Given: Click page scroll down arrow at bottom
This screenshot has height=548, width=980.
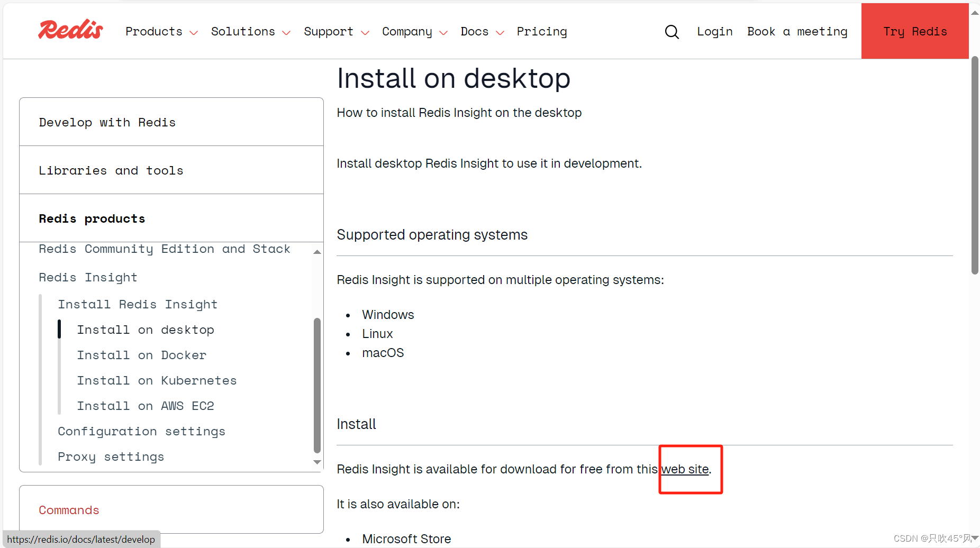Looking at the screenshot, I should pos(975,538).
